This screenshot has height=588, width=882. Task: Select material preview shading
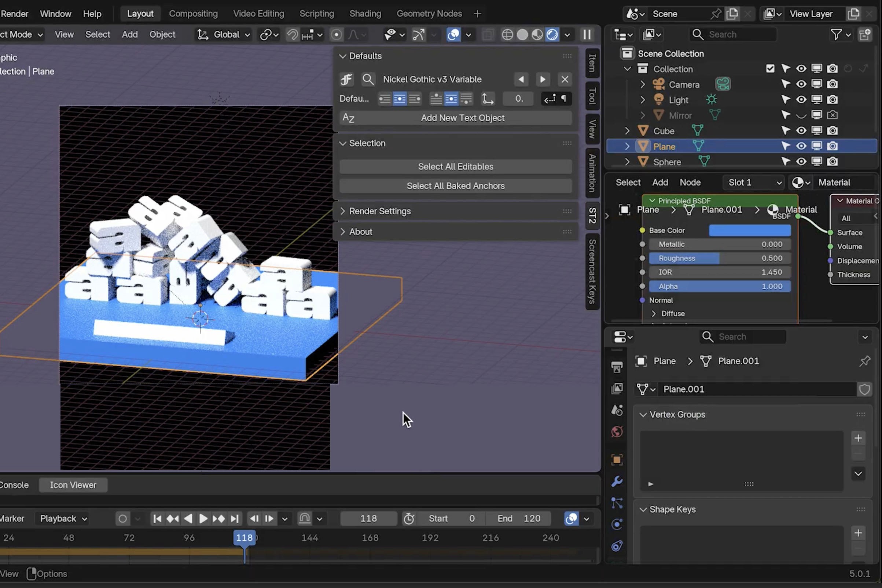pos(537,34)
